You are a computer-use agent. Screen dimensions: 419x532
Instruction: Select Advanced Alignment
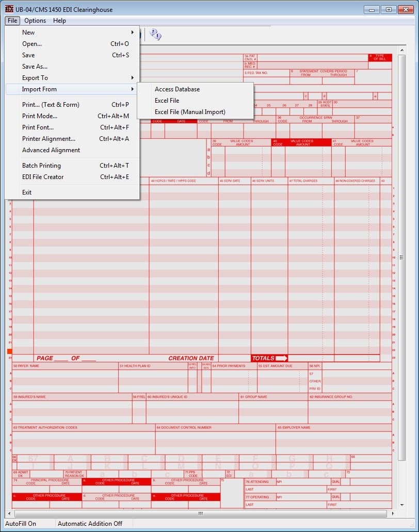[72, 150]
